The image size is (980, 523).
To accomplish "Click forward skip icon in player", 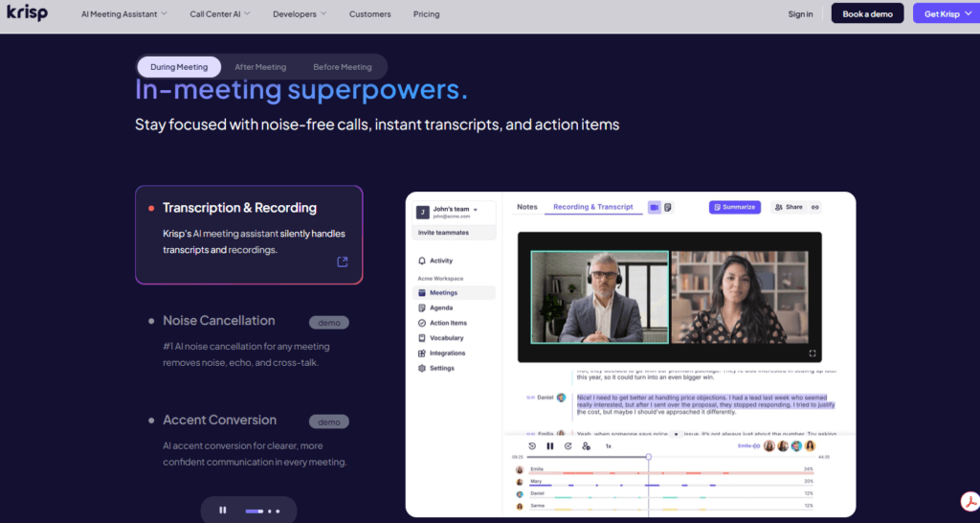I will tap(568, 446).
